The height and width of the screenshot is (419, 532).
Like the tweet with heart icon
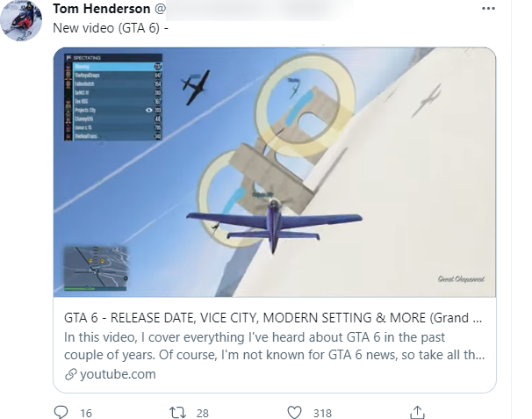(294, 413)
